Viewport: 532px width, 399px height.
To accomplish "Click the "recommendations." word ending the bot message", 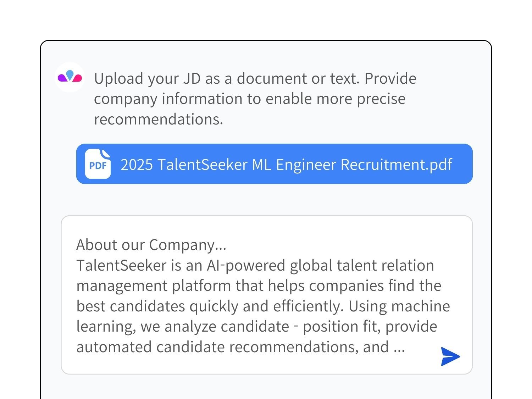I will [x=159, y=119].
